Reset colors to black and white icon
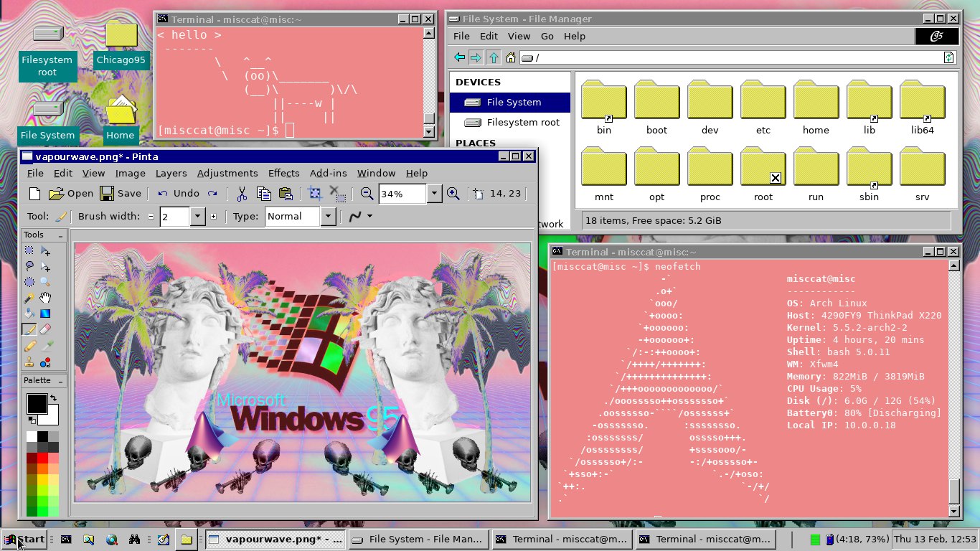 pos(32,420)
